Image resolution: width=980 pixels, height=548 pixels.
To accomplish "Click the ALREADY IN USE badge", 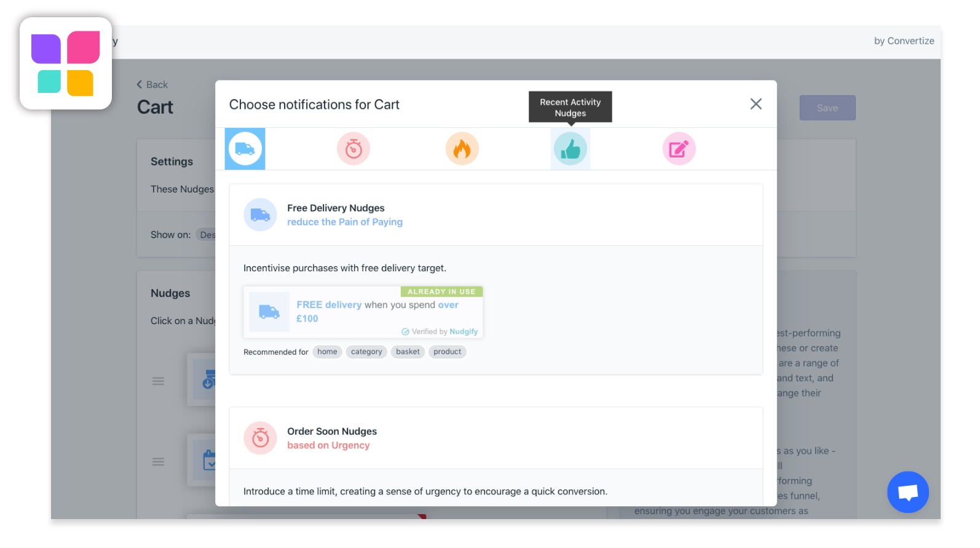I will [x=441, y=292].
